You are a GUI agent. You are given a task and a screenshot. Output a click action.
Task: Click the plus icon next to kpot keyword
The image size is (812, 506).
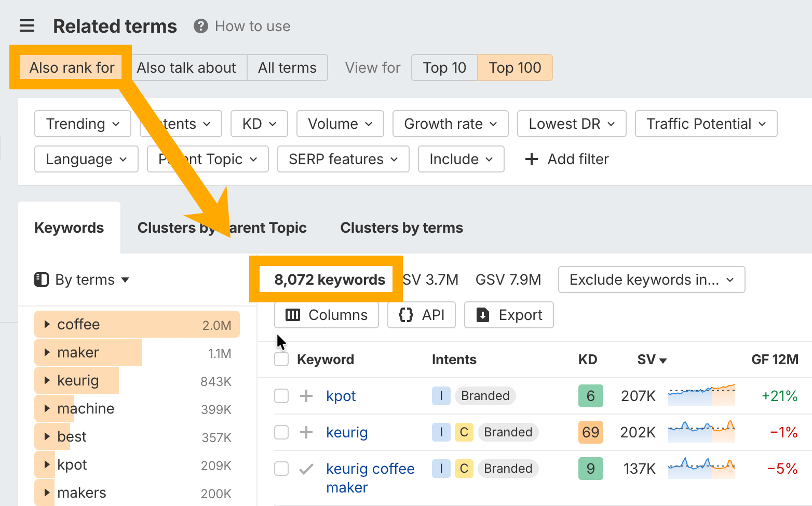[306, 396]
